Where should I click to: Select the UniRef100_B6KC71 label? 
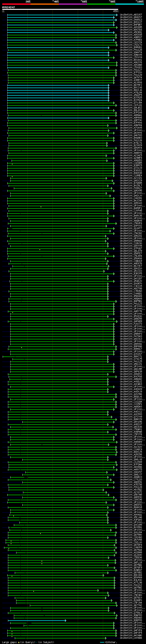click(x=131, y=357)
